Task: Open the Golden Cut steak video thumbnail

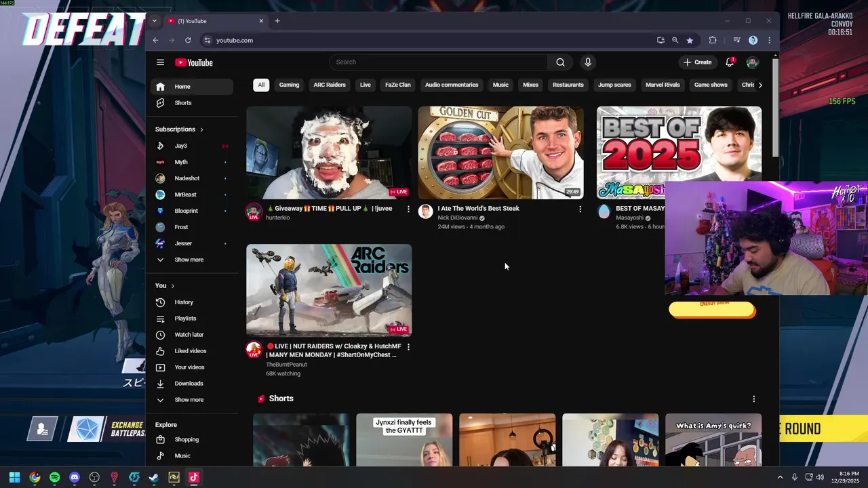Action: pos(500,152)
